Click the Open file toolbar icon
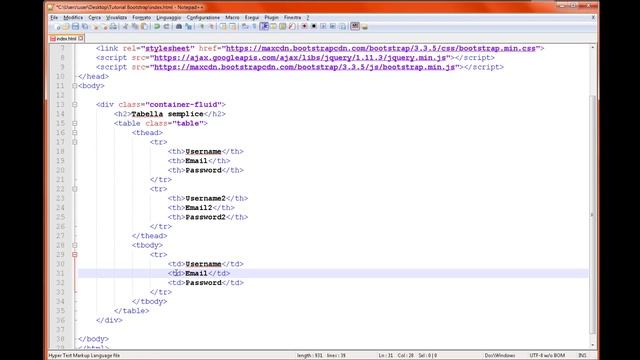Image resolution: width=640 pixels, height=360 pixels. 66,27
